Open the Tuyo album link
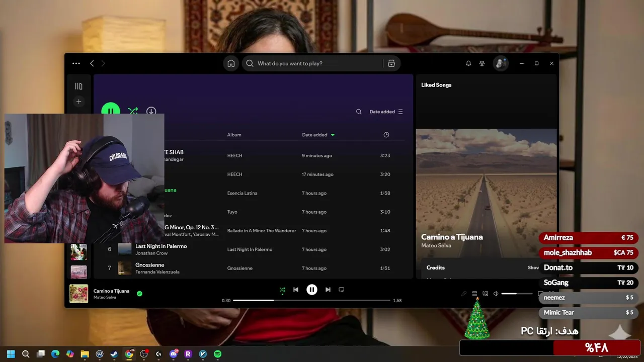644x362 pixels. tap(232, 212)
